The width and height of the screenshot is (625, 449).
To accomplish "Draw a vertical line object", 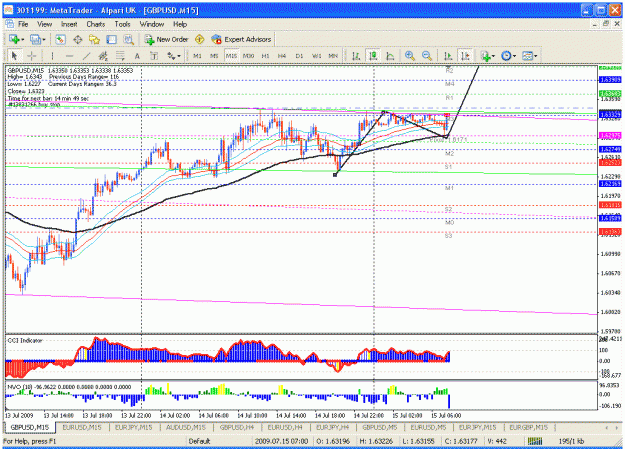I will pos(52,56).
